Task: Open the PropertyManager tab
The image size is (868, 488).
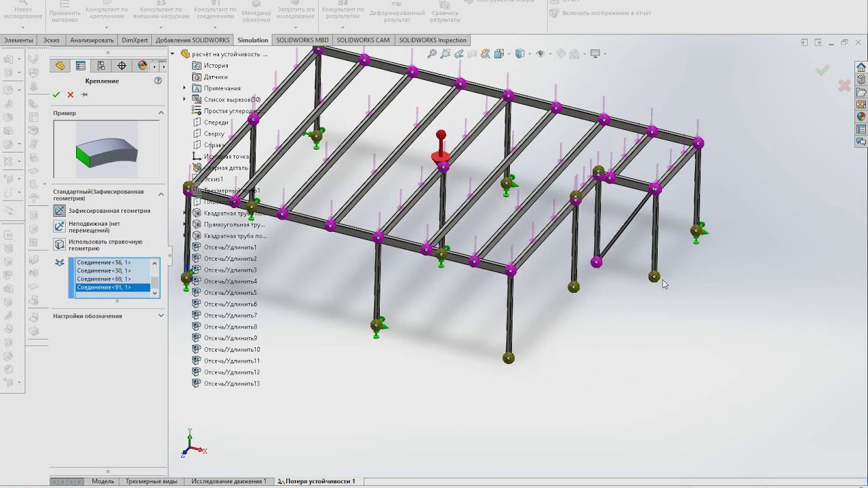Action: tap(80, 66)
